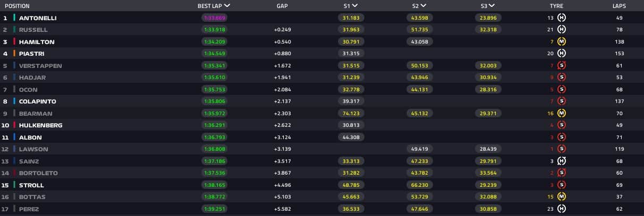
Task: Click Piastri's hard tyre icon
Action: (562, 54)
